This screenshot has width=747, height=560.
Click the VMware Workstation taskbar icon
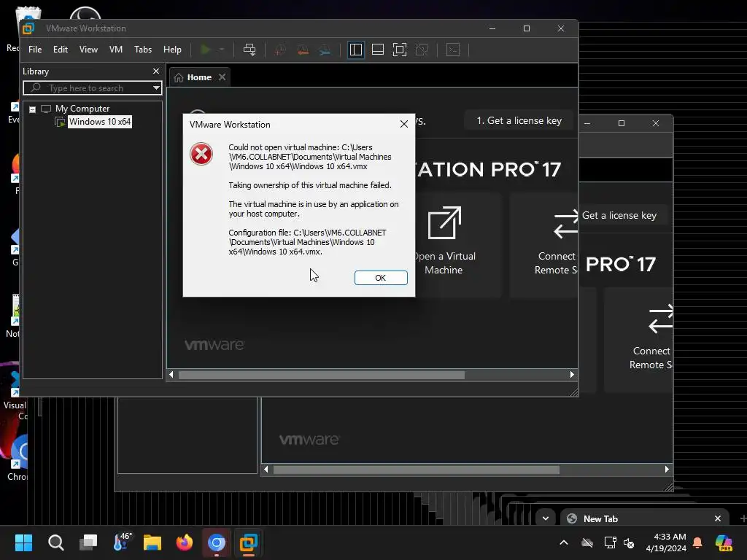tap(248, 542)
